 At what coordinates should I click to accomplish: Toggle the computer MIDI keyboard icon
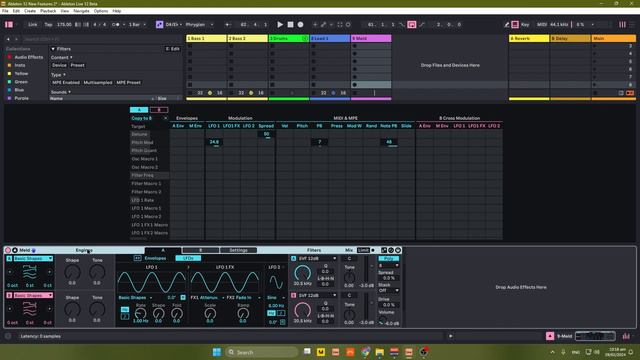coord(515,24)
